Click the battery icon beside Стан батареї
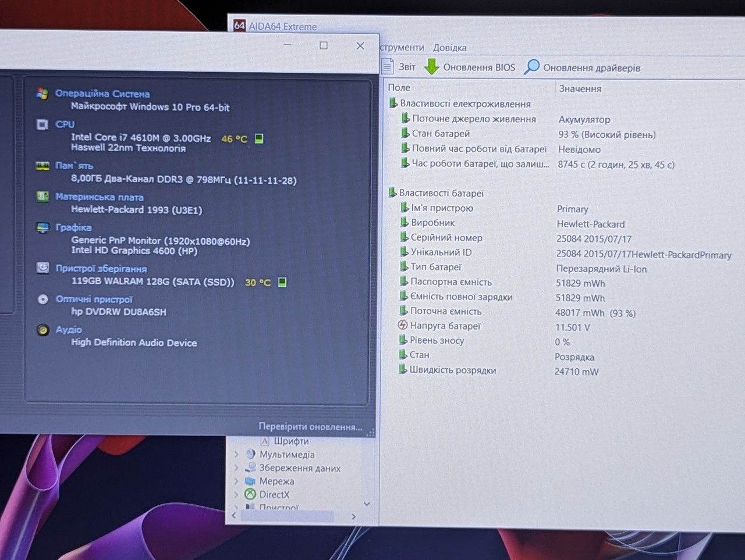 point(405,133)
